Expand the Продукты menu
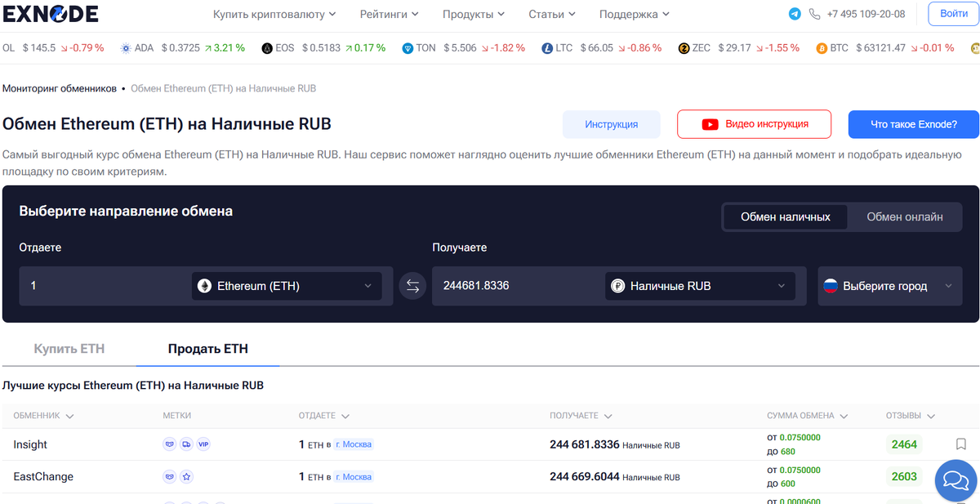 474,14
